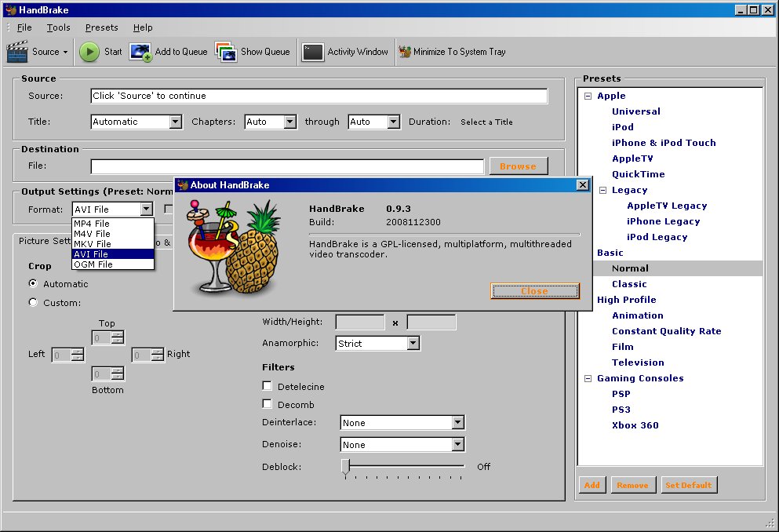
Task: Click the destination File input field
Action: click(x=287, y=166)
